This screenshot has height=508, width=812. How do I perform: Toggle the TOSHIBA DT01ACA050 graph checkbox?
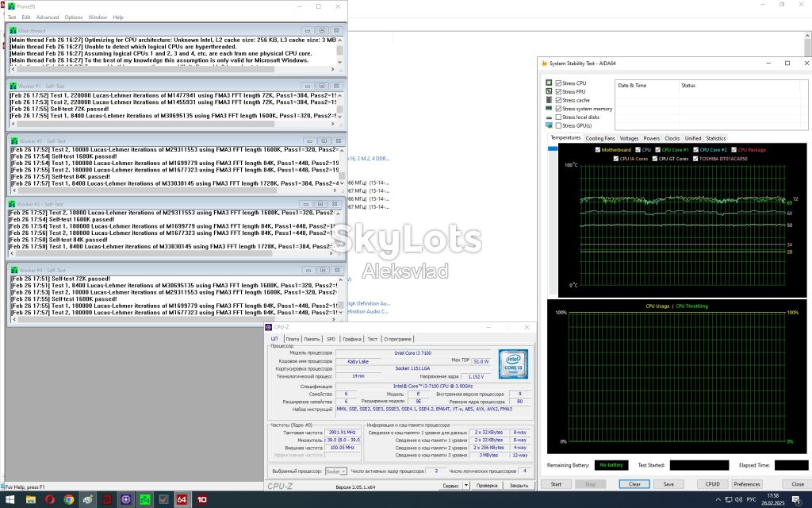point(695,159)
